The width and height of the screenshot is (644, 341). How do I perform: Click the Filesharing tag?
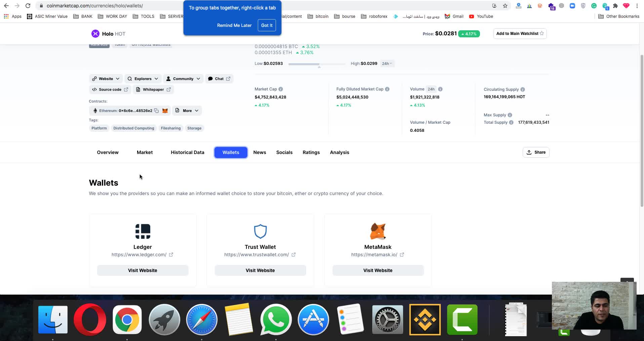click(171, 128)
